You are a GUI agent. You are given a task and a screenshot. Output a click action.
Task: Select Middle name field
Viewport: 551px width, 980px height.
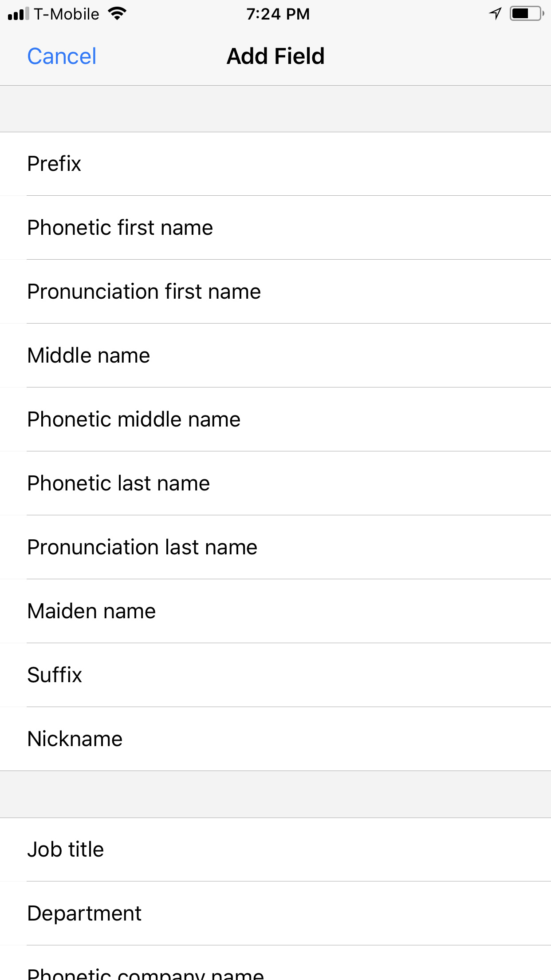click(x=275, y=356)
